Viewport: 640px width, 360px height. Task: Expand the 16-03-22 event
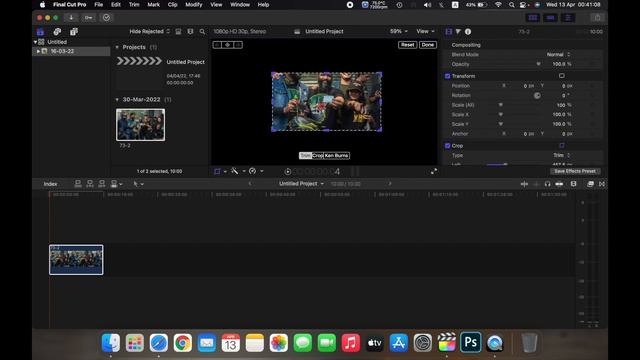click(38, 51)
